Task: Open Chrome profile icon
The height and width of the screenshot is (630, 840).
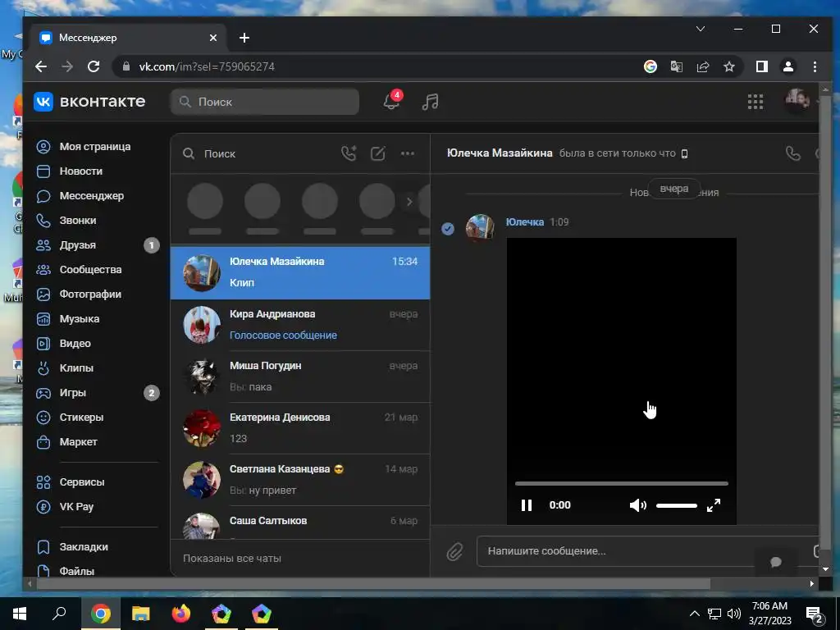Action: (788, 66)
